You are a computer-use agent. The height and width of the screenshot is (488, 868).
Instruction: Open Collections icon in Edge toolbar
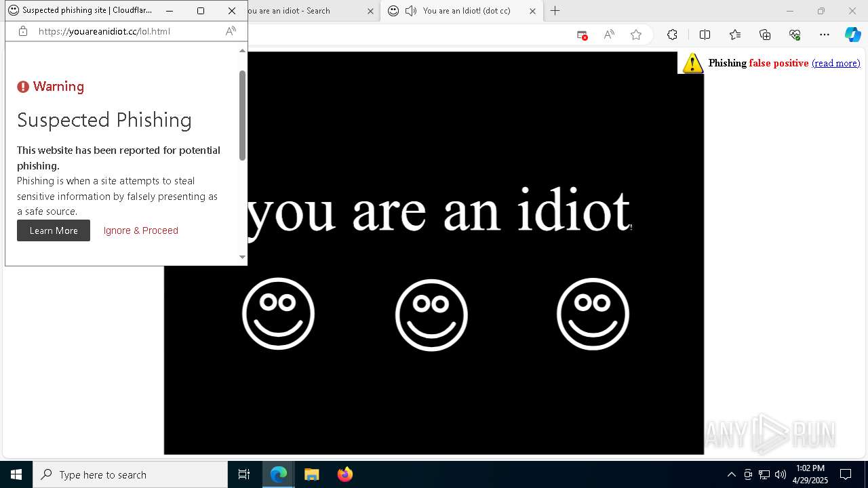(765, 35)
